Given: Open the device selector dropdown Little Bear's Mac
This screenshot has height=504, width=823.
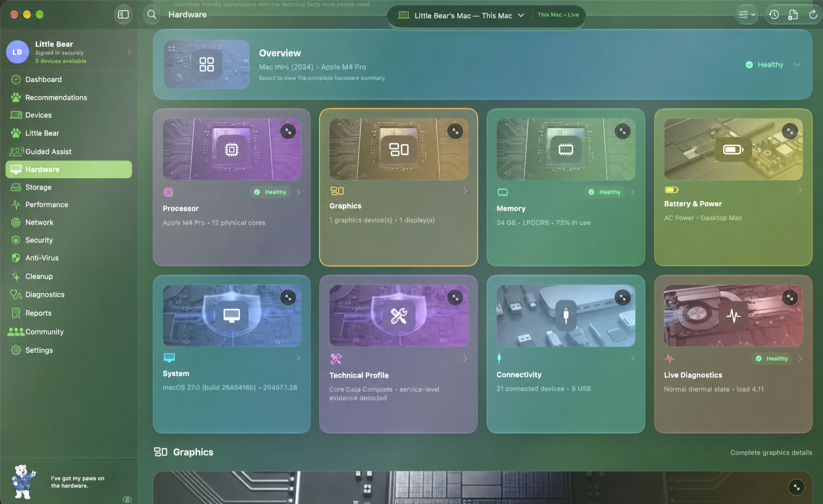Looking at the screenshot, I should pyautogui.click(x=462, y=15).
